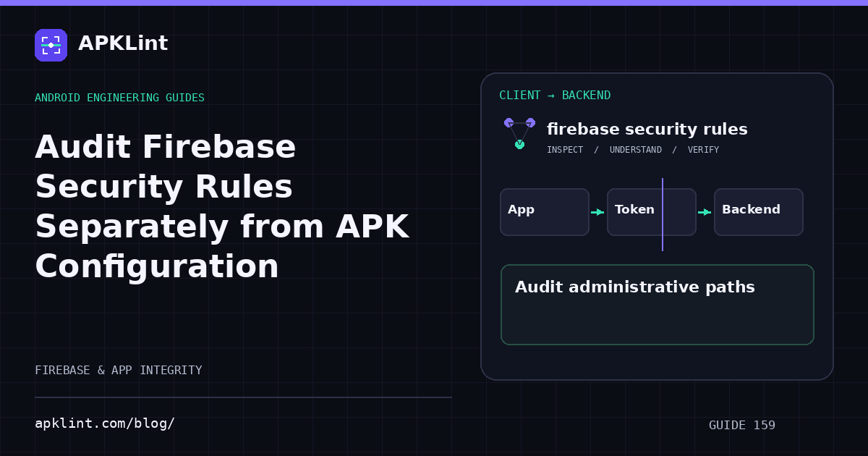Select the VERIFY step text
This screenshot has width=868, height=456.
point(703,150)
